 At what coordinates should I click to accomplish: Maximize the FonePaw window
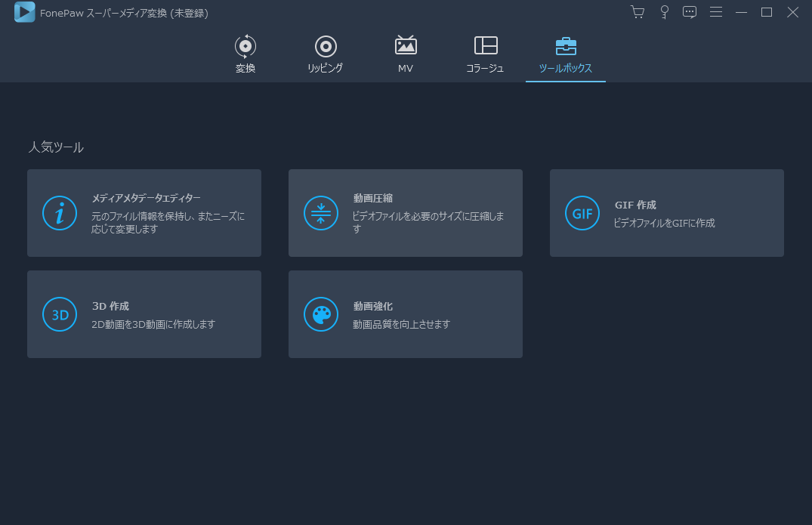pyautogui.click(x=767, y=12)
